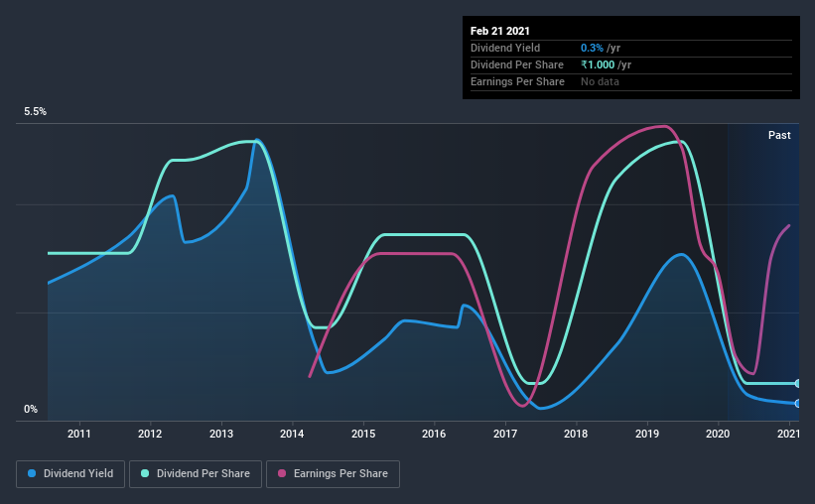The height and width of the screenshot is (504, 815).
Task: Click the 2020 x-axis label
Action: click(718, 434)
